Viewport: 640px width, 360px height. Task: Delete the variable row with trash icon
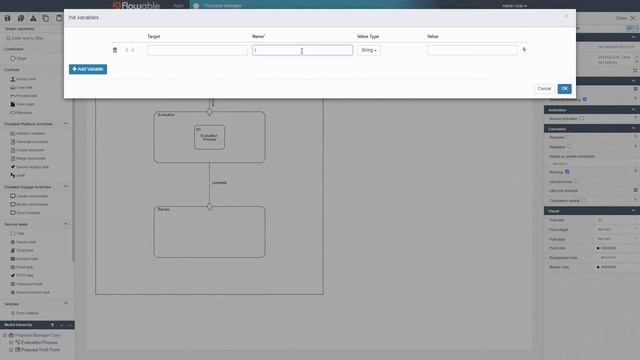[115, 50]
